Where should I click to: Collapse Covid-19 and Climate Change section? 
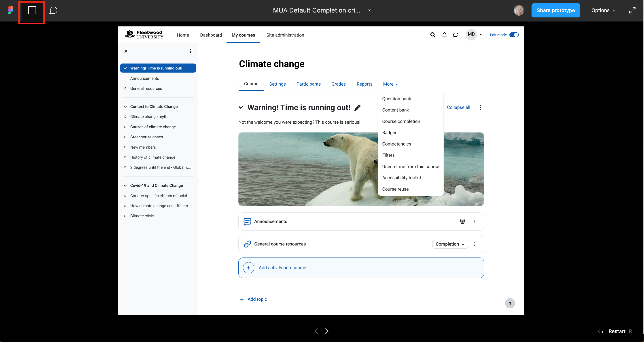pos(125,186)
